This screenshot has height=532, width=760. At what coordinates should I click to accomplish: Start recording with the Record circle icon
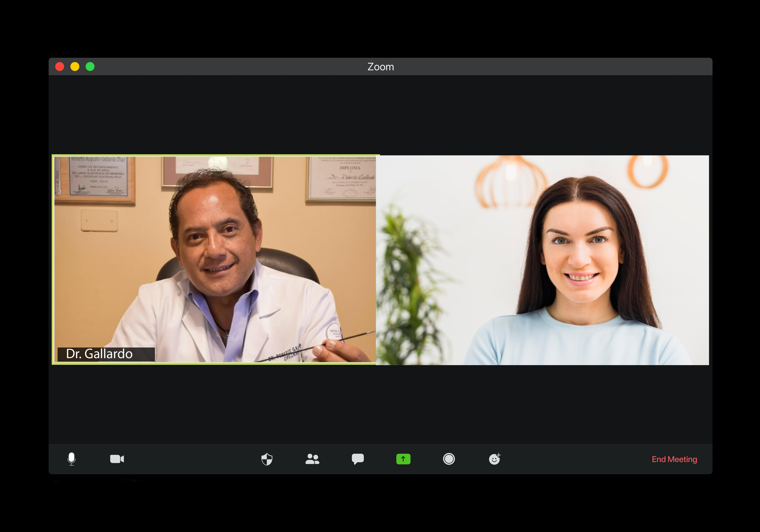[449, 459]
